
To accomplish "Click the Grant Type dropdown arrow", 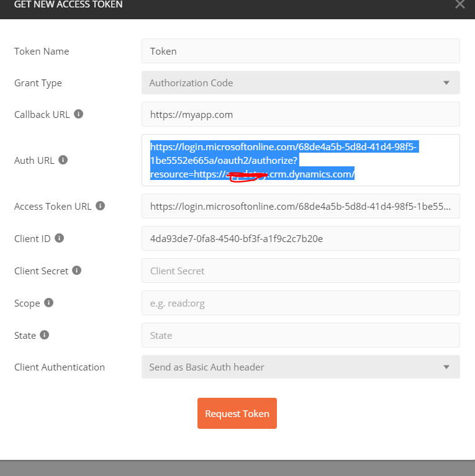I will pyautogui.click(x=446, y=83).
